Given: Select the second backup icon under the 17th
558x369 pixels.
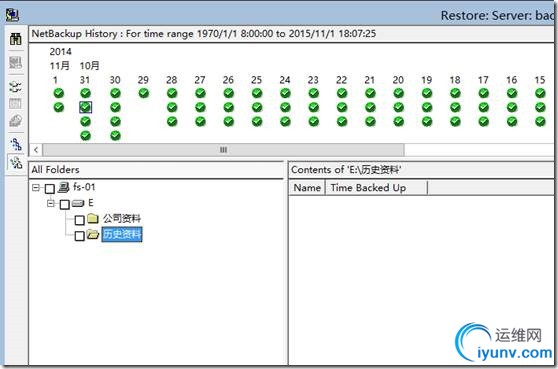Looking at the screenshot, I should [x=484, y=107].
